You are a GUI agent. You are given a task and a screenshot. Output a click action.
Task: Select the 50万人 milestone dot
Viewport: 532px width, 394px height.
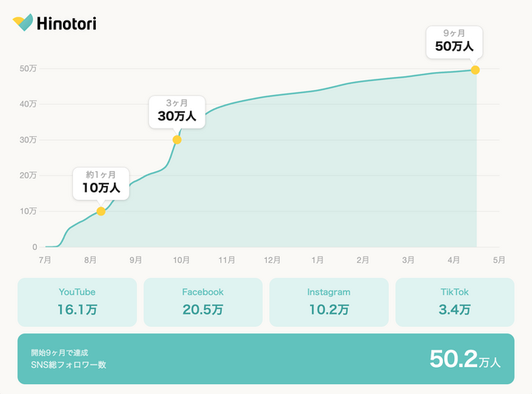pyautogui.click(x=475, y=70)
